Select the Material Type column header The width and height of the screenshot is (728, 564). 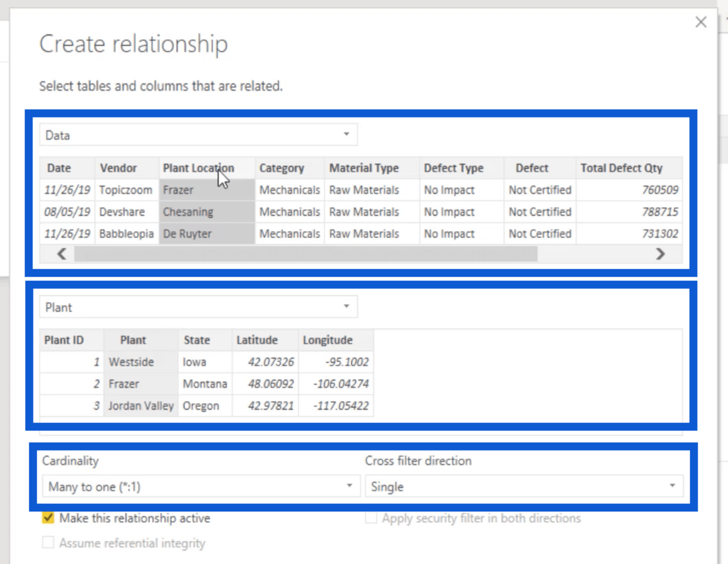pos(363,168)
